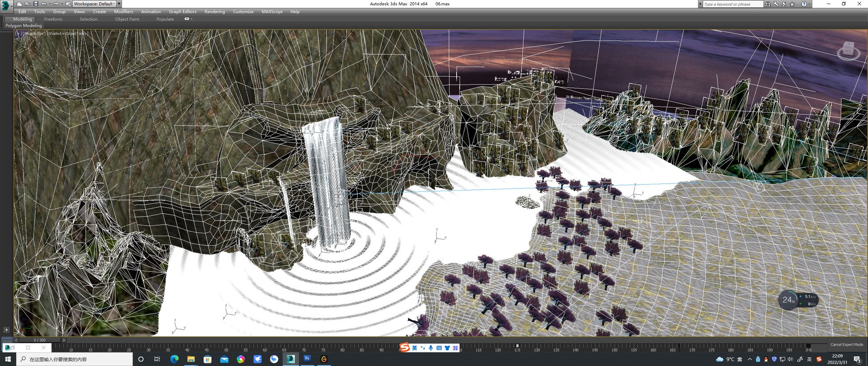Click the Windows taskbar search box
868x366 pixels.
75,359
